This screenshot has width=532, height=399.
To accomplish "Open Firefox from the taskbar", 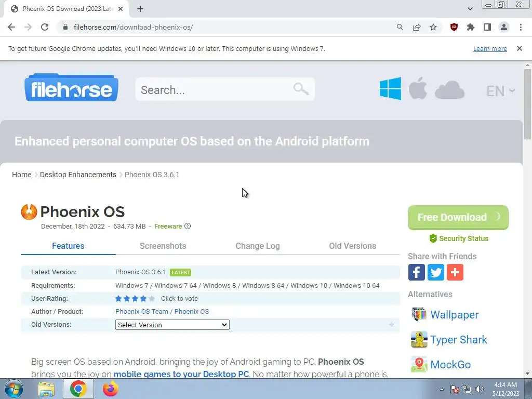I will click(x=110, y=389).
